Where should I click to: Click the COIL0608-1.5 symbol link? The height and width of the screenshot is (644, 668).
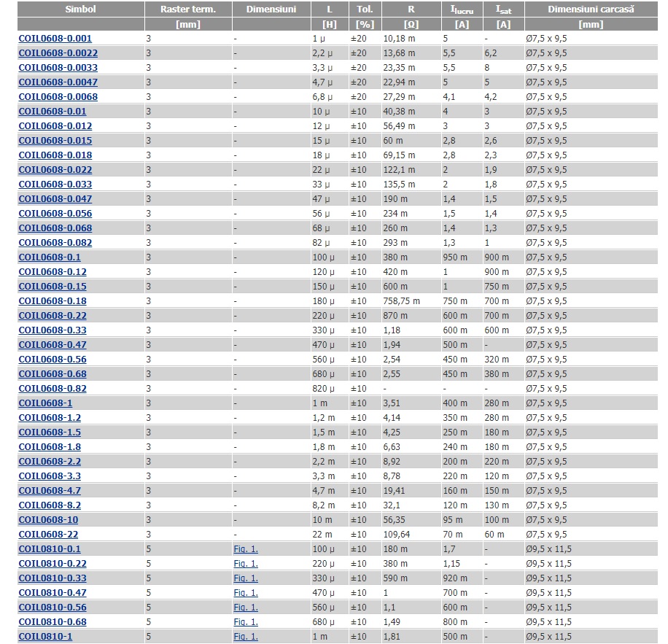coord(50,432)
